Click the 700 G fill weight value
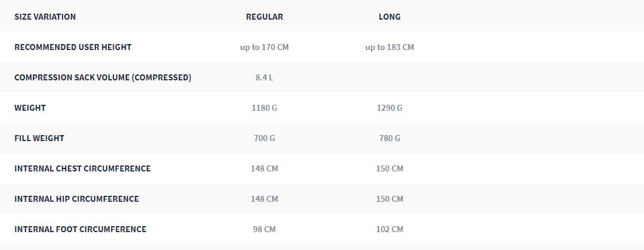Screen dimensions: 644x250 (265, 138)
